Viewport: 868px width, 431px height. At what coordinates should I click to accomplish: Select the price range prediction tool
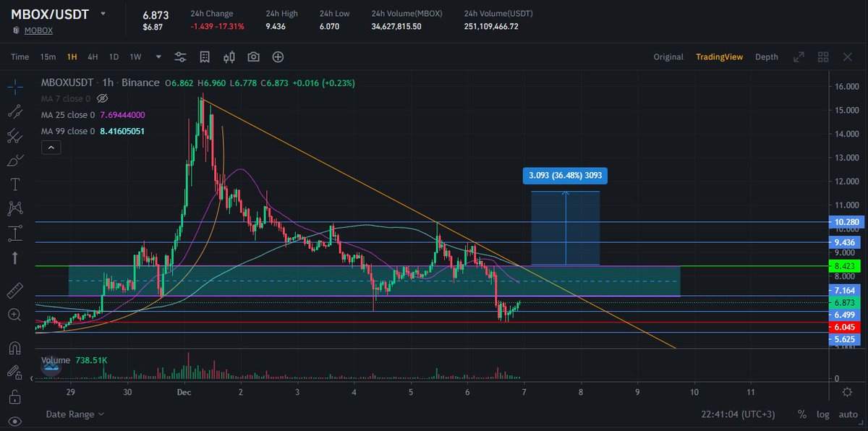point(14,234)
